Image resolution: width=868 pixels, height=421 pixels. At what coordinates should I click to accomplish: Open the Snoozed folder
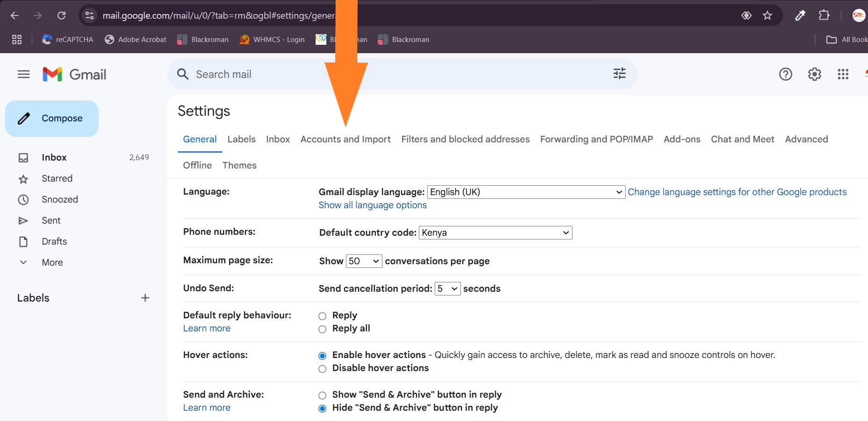click(60, 199)
